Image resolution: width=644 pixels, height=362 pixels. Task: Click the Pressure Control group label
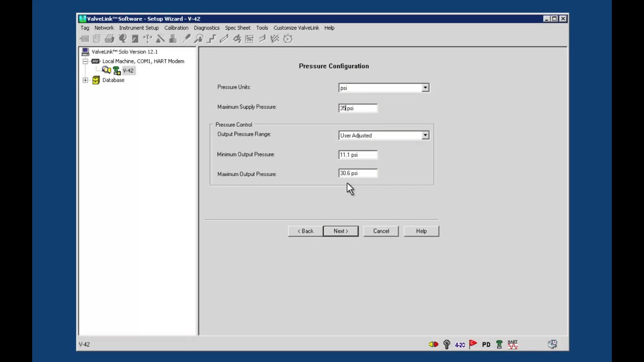click(233, 125)
